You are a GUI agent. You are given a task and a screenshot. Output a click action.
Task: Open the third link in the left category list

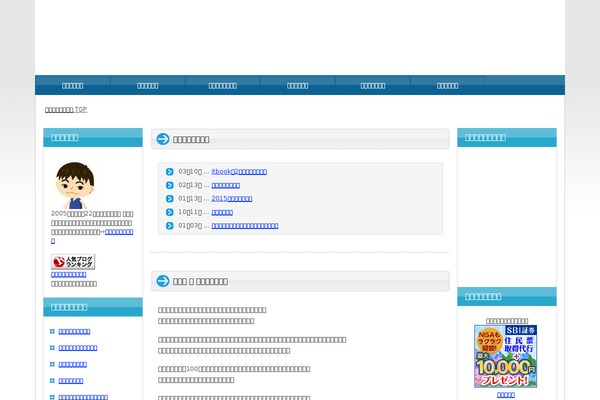tap(72, 365)
